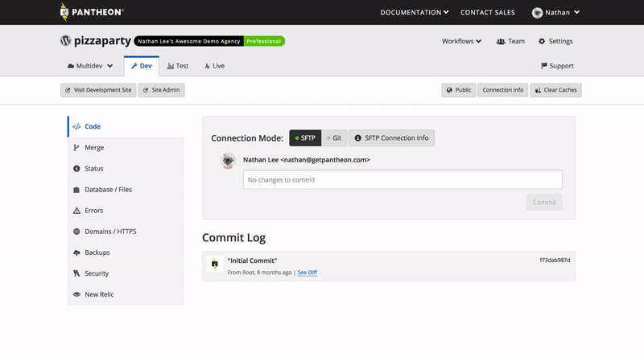
Task: Open See Diff link for Initial Commit
Action: click(308, 273)
